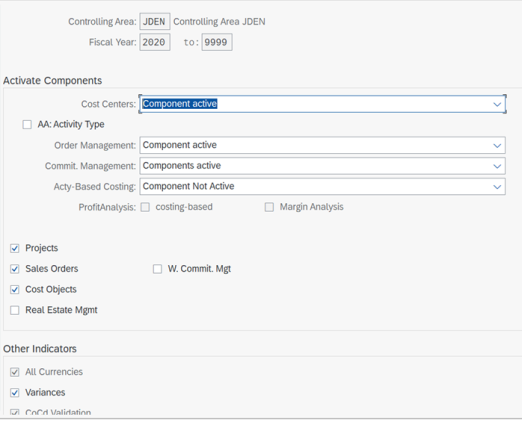Viewport: 522px width, 424px height.
Task: Click the 'Activate Components' section heading
Action: [x=53, y=81]
